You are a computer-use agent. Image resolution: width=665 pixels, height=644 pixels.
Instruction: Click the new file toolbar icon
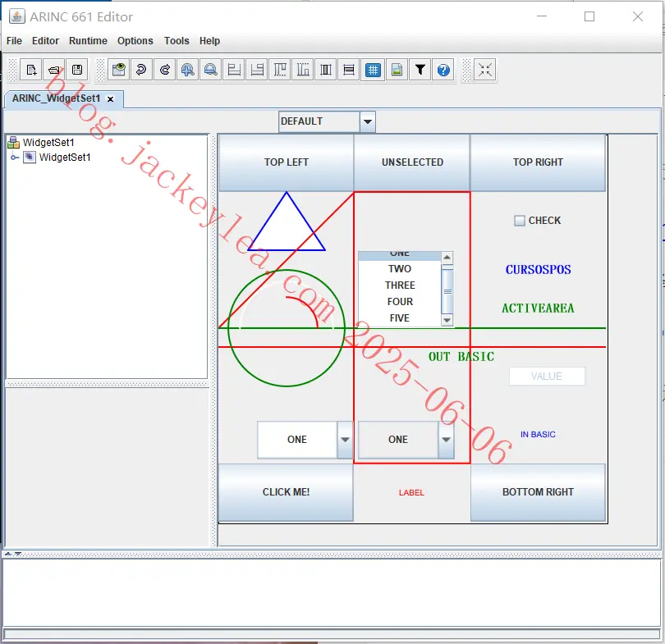[31, 70]
